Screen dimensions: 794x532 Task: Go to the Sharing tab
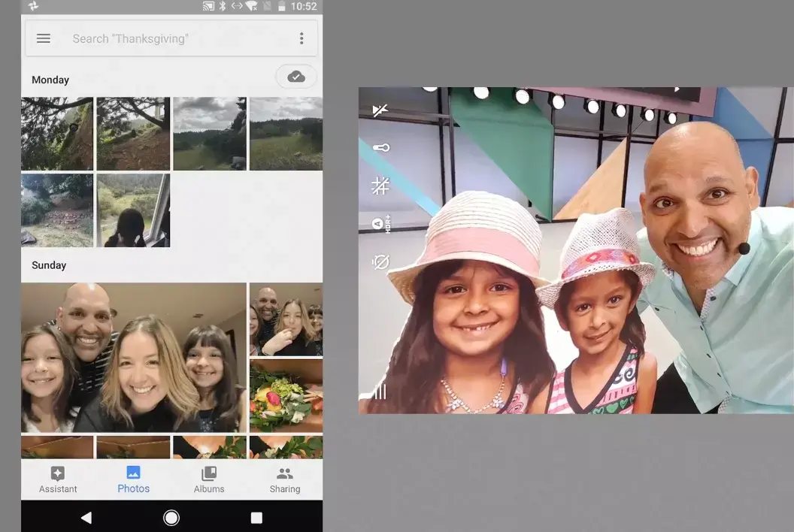pos(284,480)
